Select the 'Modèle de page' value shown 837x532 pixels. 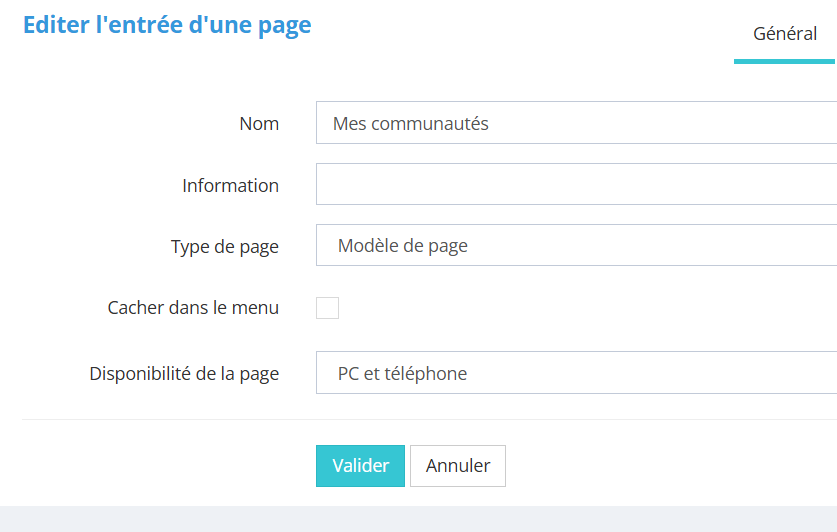(402, 246)
